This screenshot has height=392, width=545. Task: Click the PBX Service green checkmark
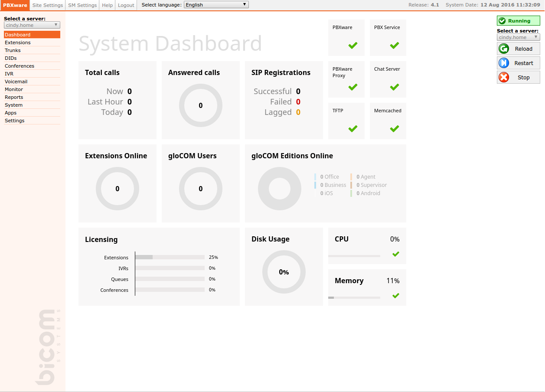pyautogui.click(x=395, y=45)
